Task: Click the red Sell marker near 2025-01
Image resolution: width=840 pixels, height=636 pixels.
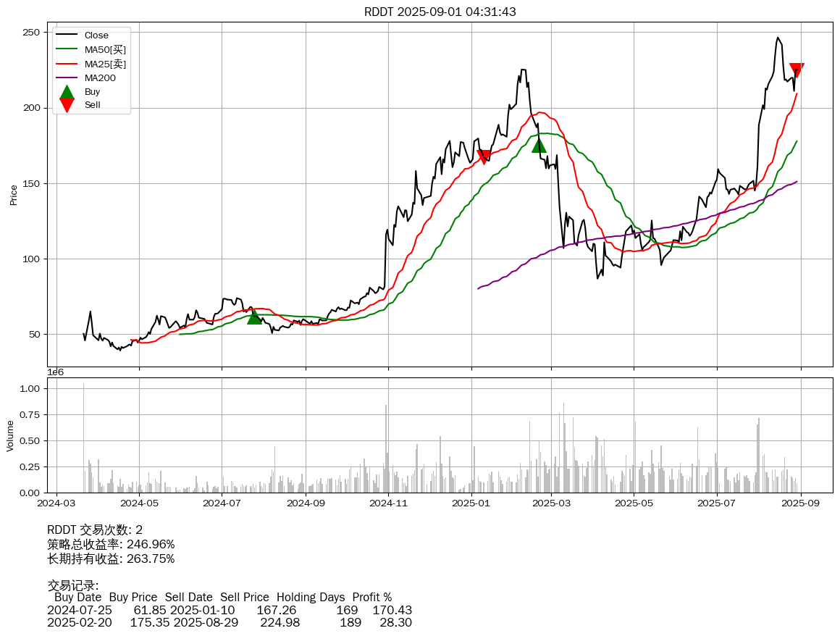Action: coord(483,157)
